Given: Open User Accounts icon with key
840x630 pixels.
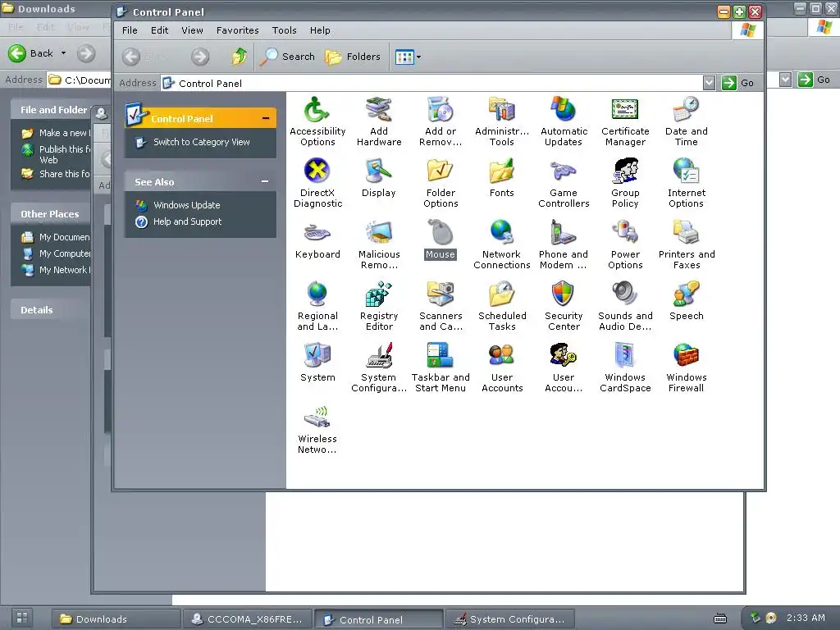Looking at the screenshot, I should tap(564, 367).
